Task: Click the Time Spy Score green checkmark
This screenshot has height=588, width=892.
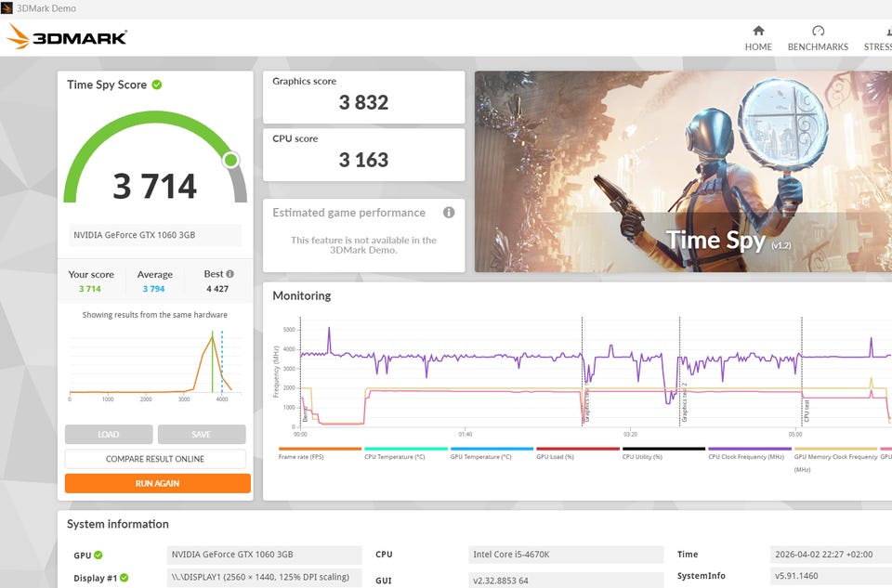Action: click(157, 85)
